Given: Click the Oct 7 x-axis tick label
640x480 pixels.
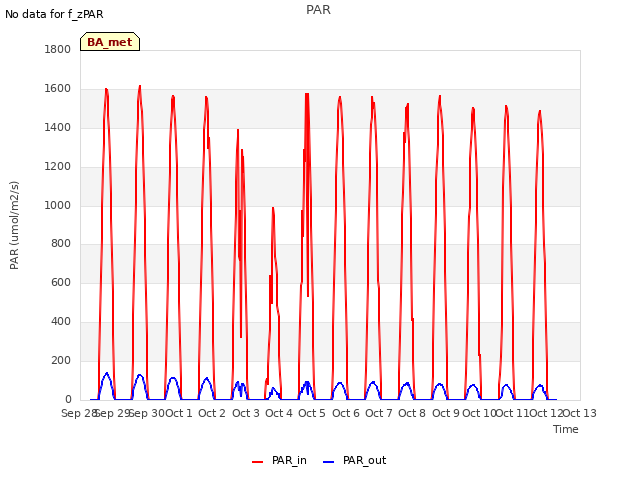Looking at the screenshot, I should point(379,413).
